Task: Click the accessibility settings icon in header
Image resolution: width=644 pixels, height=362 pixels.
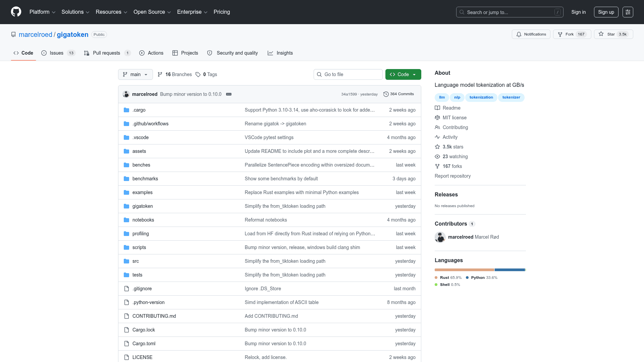Action: pyautogui.click(x=628, y=12)
